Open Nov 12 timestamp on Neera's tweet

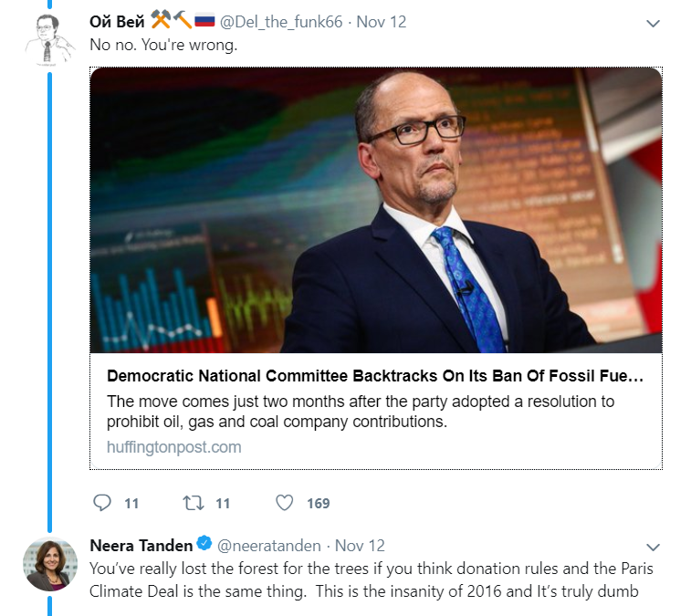361,546
